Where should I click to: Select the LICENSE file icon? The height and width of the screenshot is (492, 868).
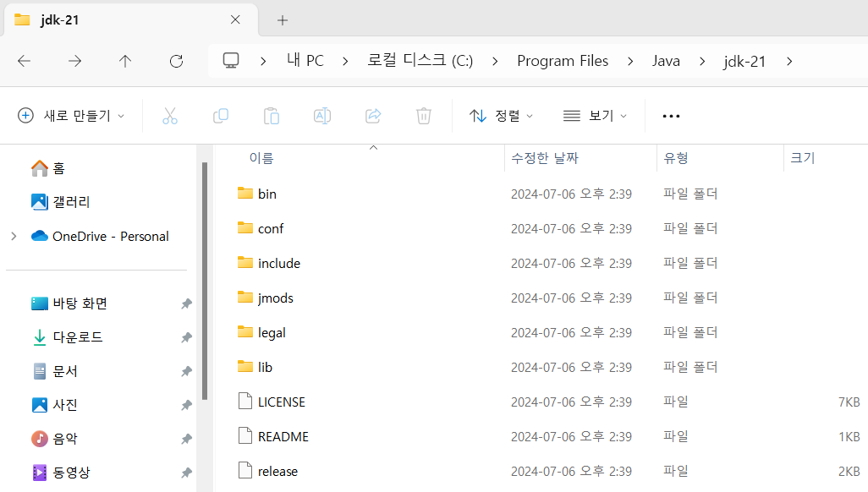tap(245, 401)
